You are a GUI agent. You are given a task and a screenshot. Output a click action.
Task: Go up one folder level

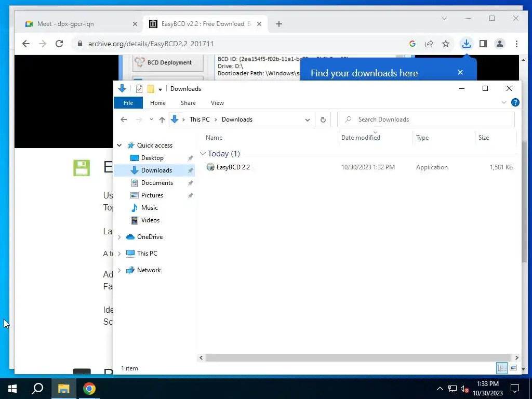(162, 119)
